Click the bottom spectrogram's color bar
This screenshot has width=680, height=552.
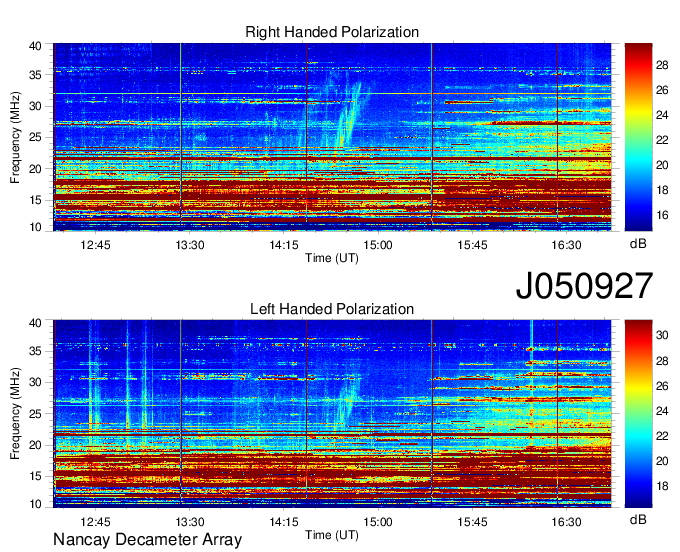click(638, 414)
